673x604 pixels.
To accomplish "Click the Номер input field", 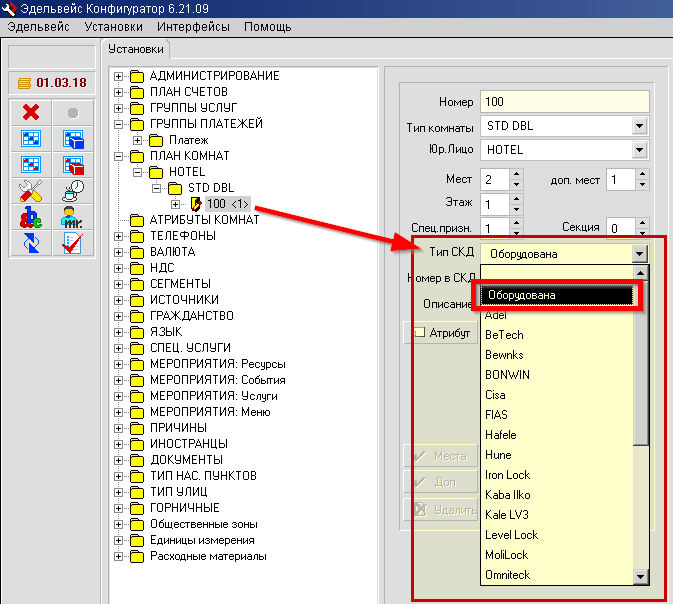I will click(564, 102).
